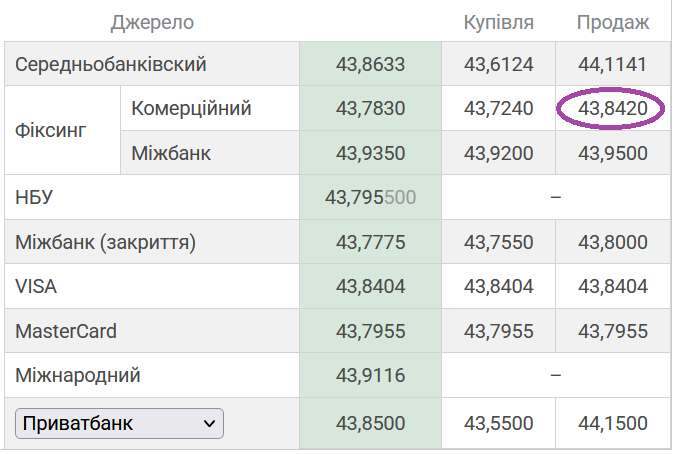Viewport: 677px width, 454px height.
Task: Click the circled Комерційний sell rate 43,8420
Action: pyautogui.click(x=613, y=108)
